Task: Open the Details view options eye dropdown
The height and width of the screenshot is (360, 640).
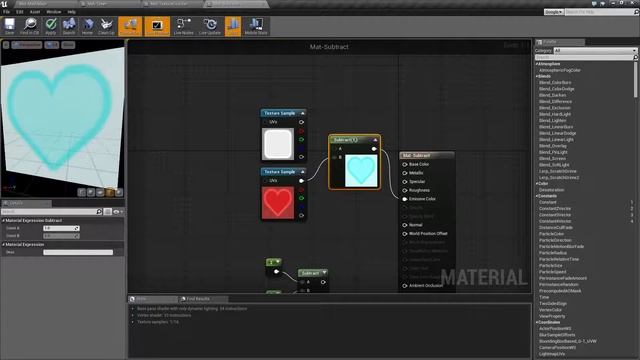Action: (118, 211)
